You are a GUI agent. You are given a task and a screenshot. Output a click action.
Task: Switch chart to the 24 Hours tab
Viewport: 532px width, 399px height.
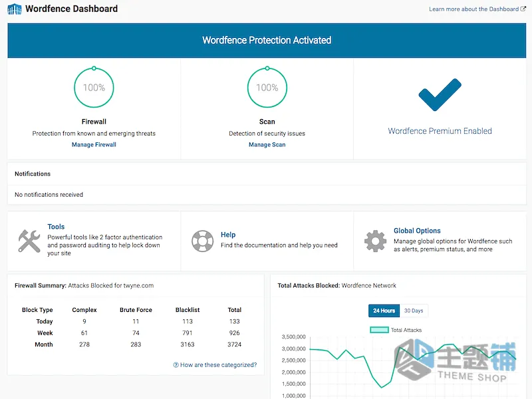tap(384, 311)
